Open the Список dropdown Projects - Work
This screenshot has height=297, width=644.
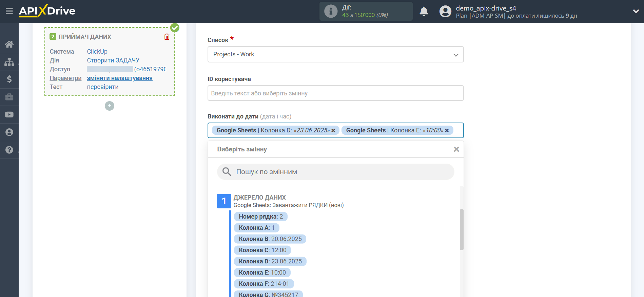click(335, 54)
